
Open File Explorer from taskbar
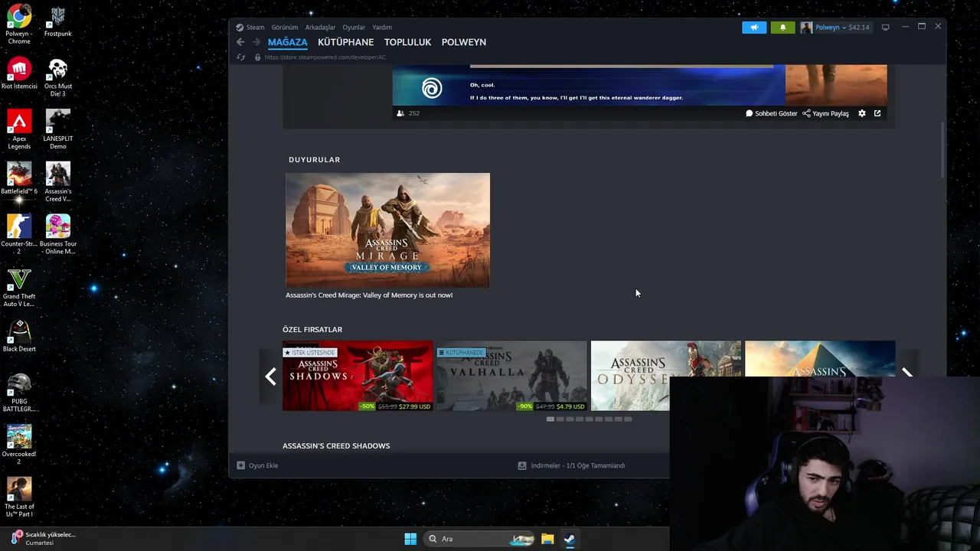[x=547, y=539]
